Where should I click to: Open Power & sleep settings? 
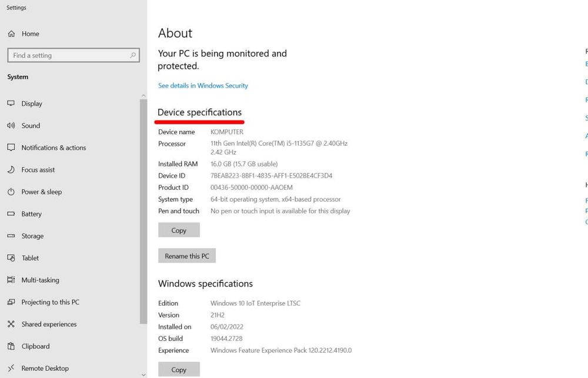(x=71, y=192)
